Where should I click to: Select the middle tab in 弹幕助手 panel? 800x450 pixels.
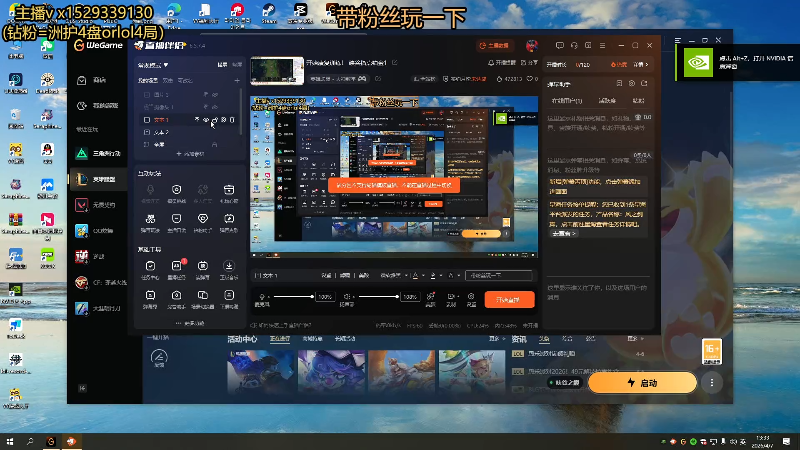[x=607, y=101]
